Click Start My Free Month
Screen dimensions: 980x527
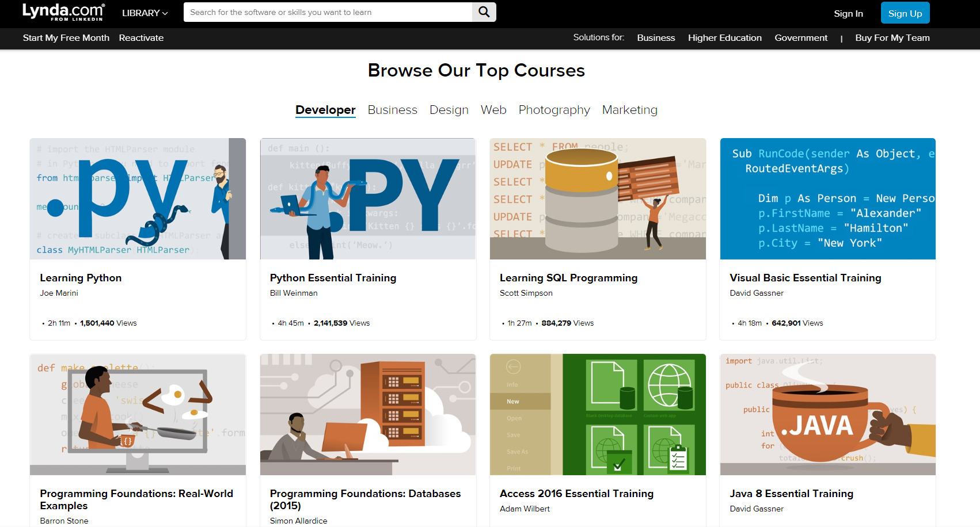(66, 38)
